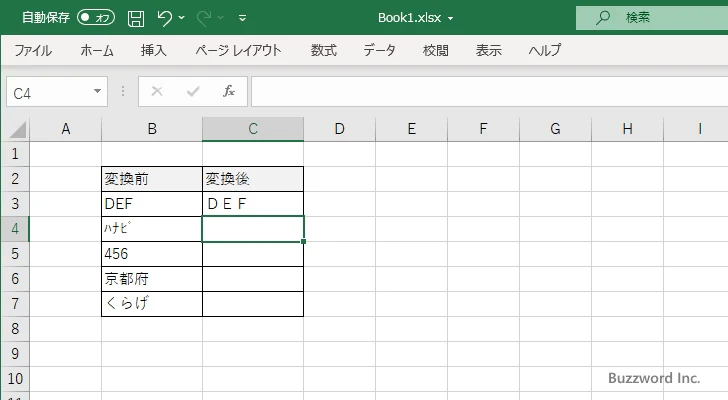
Task: Click the cell containing ﾊﾅﾋﾞ
Action: pos(152,229)
